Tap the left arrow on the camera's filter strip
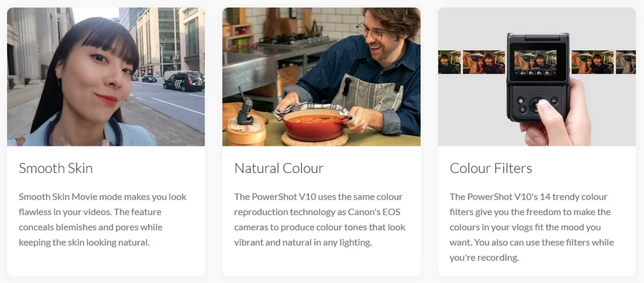644x283 pixels. (517, 73)
